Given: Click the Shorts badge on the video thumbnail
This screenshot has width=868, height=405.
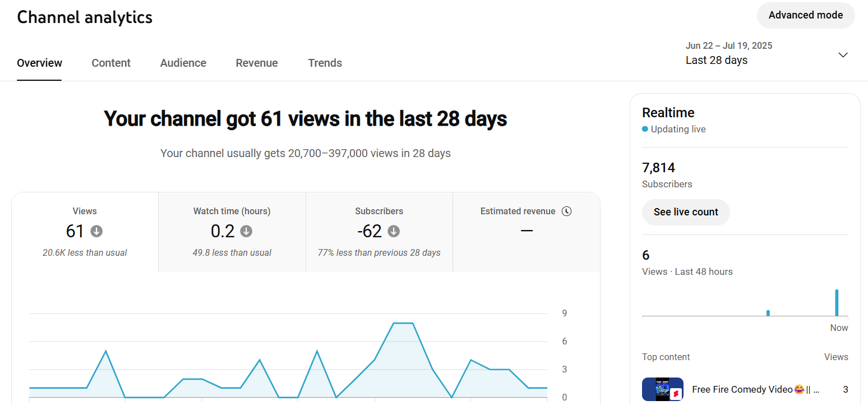Looking at the screenshot, I should [x=676, y=394].
